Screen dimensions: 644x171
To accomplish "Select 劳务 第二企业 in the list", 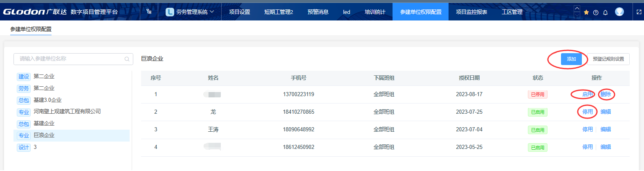I will click(x=72, y=88).
